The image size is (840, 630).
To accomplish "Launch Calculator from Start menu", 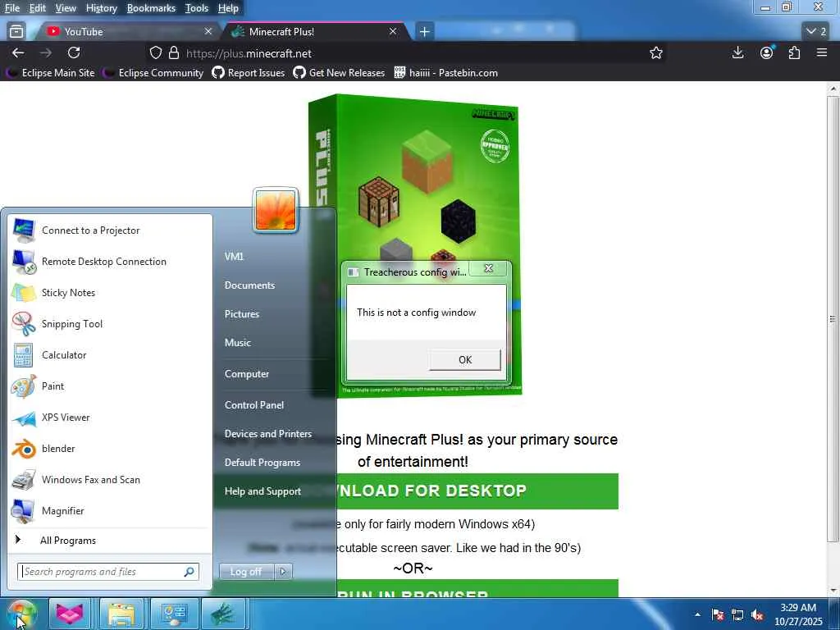I will [110, 354].
